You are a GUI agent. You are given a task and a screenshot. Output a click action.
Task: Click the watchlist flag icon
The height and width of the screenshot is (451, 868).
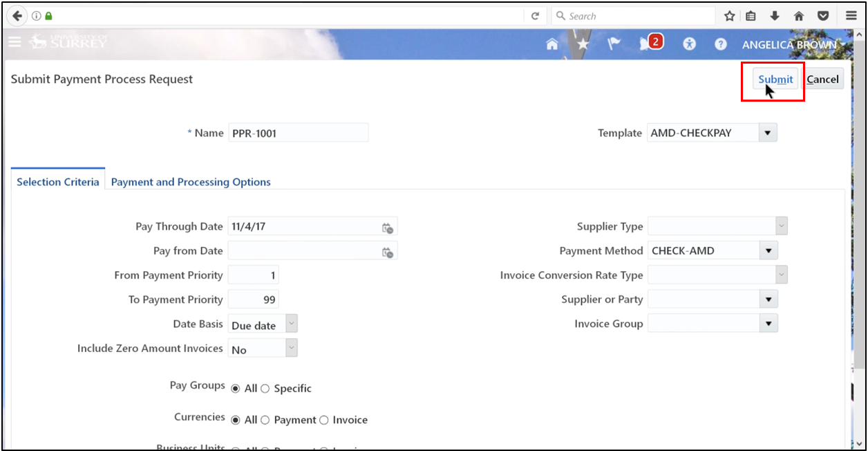click(614, 43)
